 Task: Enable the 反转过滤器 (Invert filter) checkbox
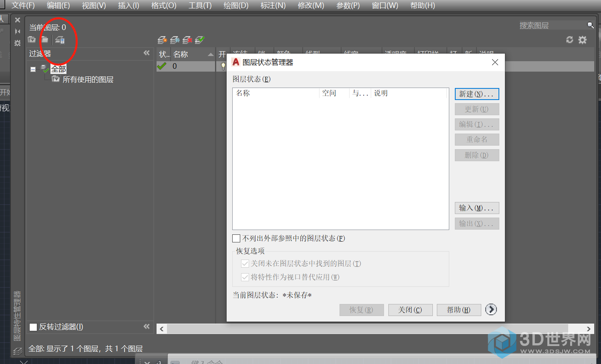(34, 327)
